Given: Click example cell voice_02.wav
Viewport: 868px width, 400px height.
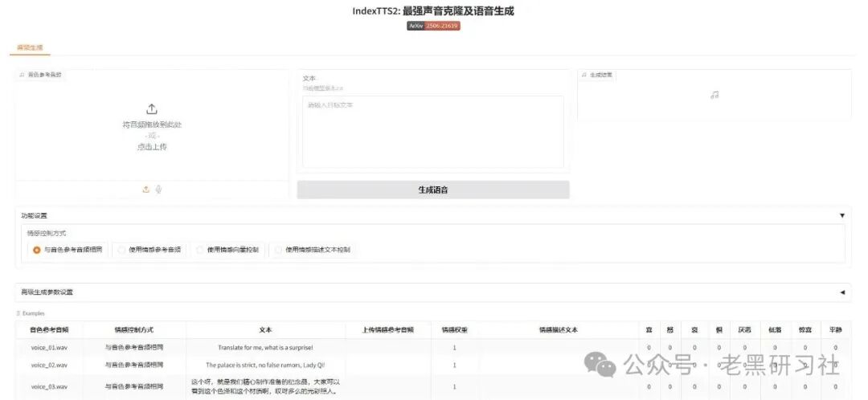Looking at the screenshot, I should [49, 365].
